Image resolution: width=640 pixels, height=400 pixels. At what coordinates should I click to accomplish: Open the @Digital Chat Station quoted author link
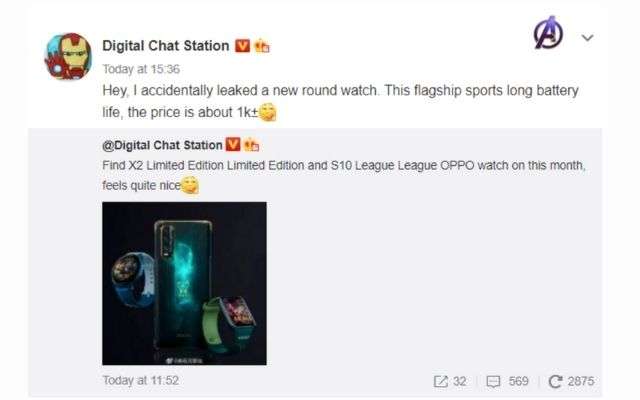click(x=162, y=145)
